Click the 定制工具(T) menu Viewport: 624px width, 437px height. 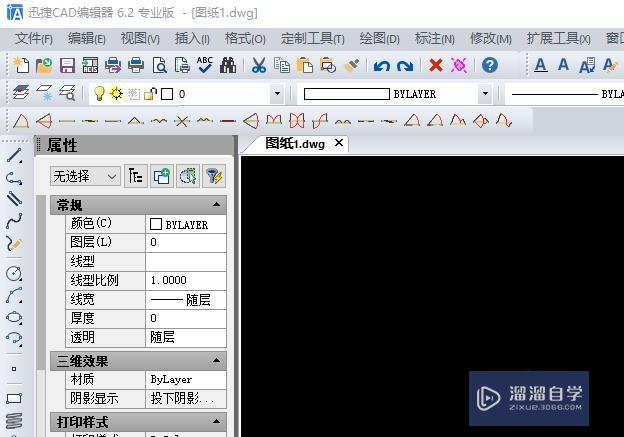[x=313, y=39]
